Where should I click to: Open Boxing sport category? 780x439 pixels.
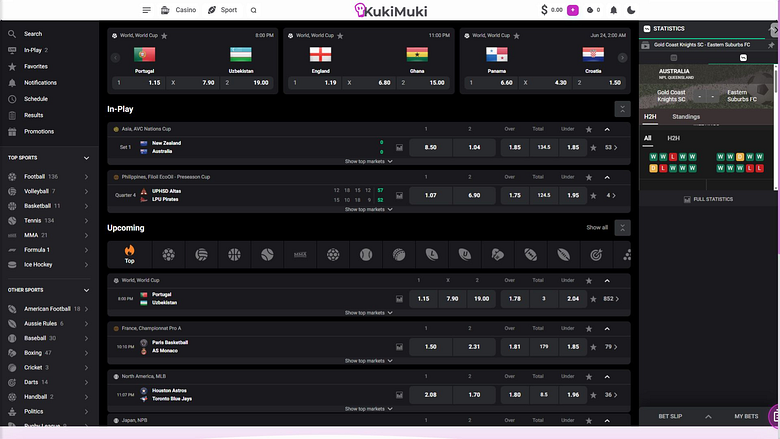point(49,353)
